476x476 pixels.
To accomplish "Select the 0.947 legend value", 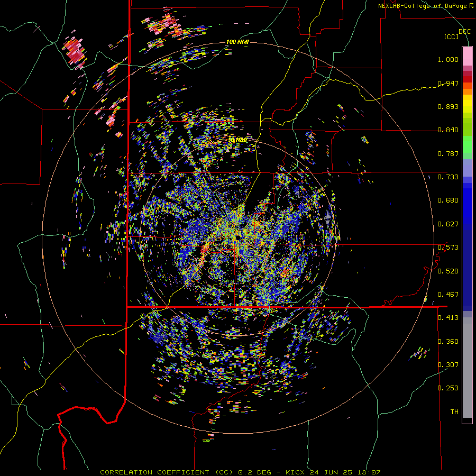I will tap(448, 83).
